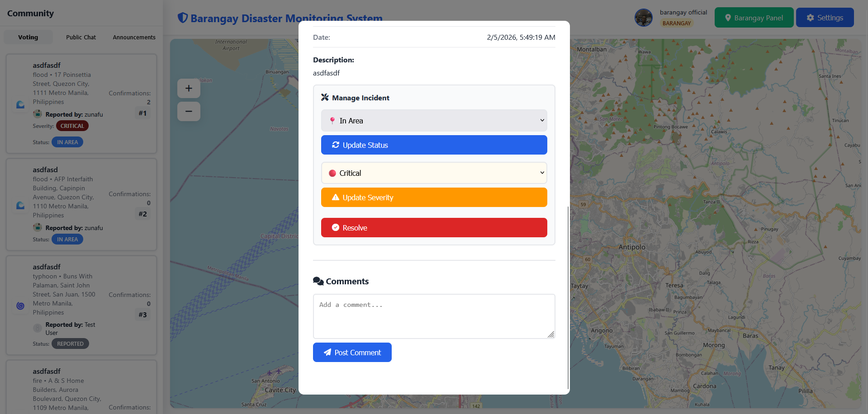This screenshot has width=868, height=414.
Task: Open the In Area status dropdown
Action: click(x=434, y=120)
